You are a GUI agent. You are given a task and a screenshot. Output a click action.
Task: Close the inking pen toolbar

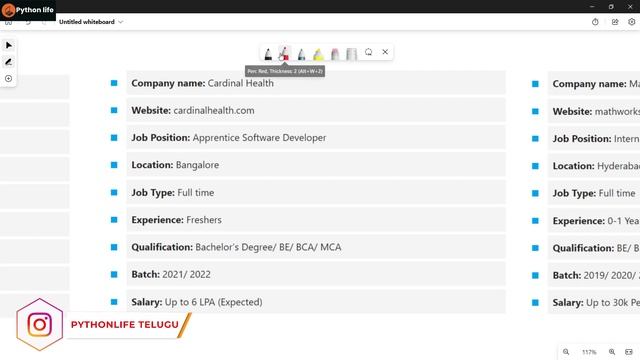pyautogui.click(x=385, y=52)
